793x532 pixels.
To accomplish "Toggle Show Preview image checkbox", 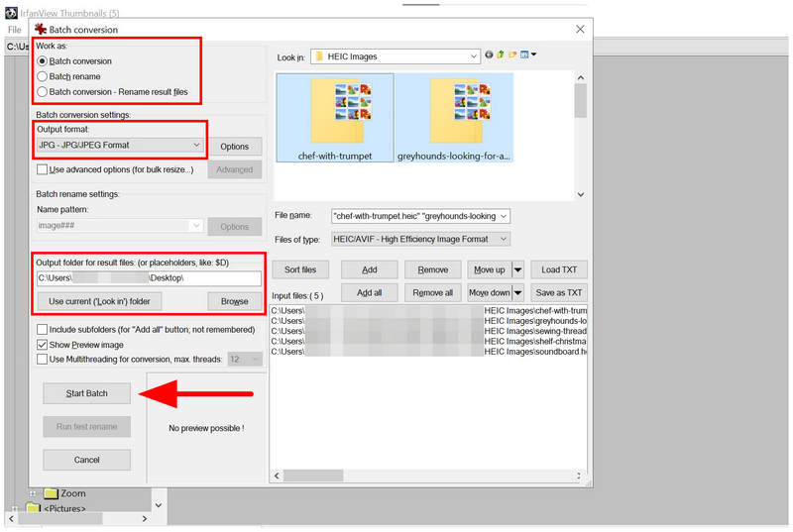I will click(43, 345).
